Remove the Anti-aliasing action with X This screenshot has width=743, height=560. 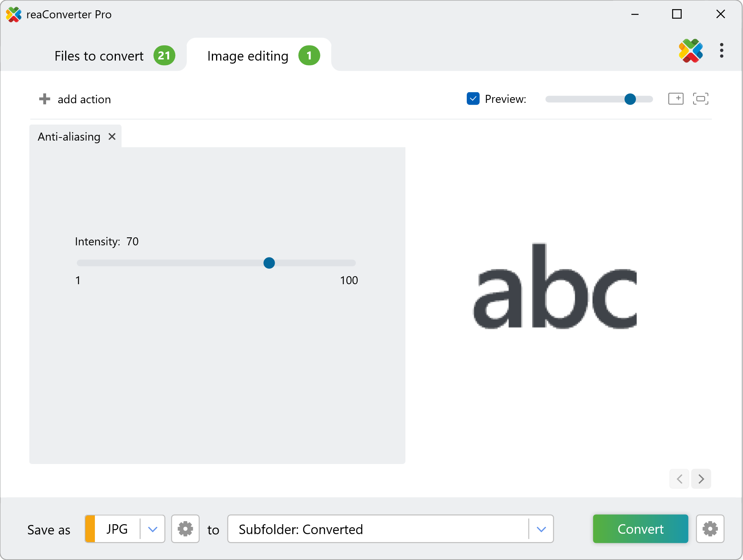pyautogui.click(x=112, y=136)
